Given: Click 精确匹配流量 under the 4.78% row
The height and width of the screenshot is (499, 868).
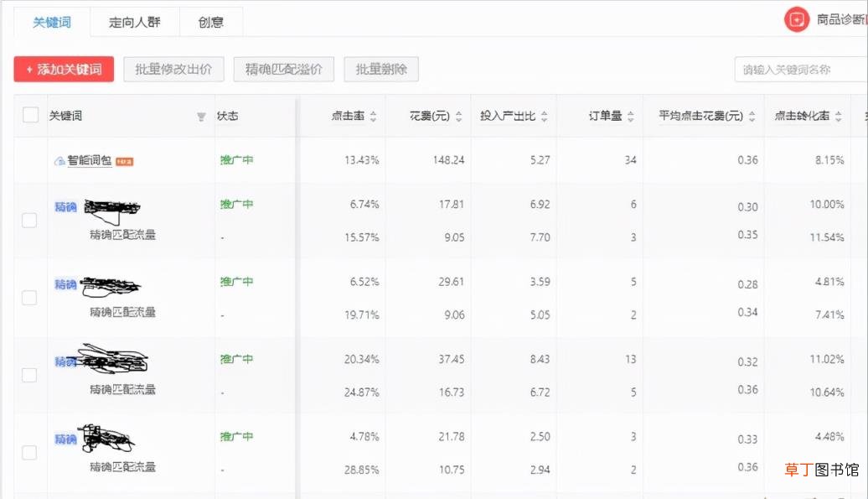Looking at the screenshot, I should point(123,467).
